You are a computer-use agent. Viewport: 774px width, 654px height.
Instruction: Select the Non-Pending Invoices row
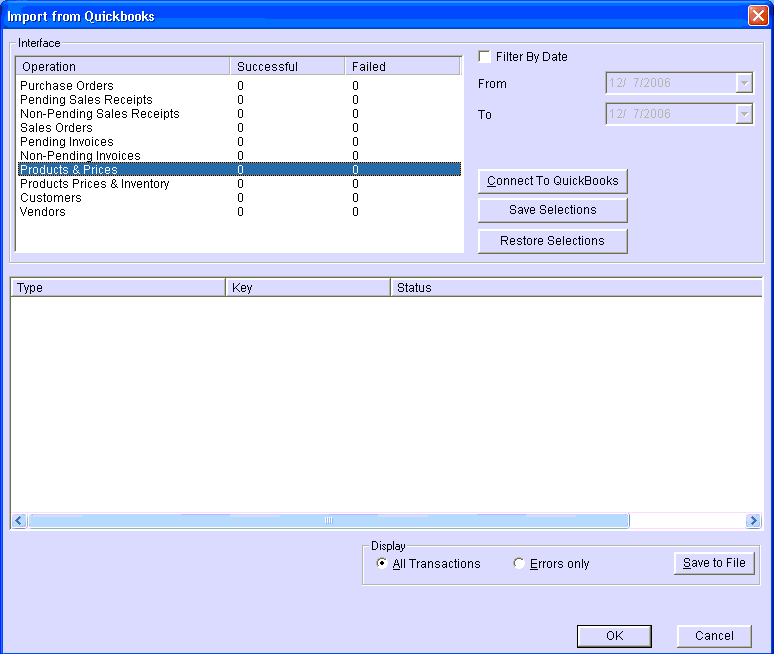point(239,155)
